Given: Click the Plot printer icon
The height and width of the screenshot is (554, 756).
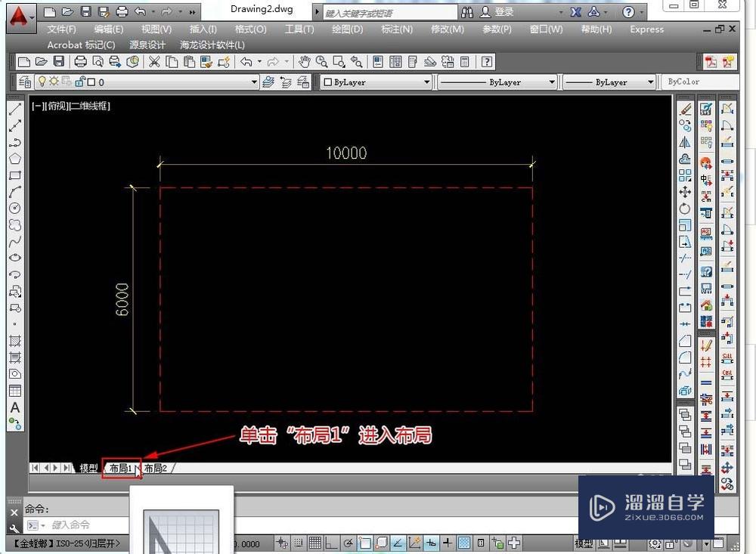Looking at the screenshot, I should pyautogui.click(x=81, y=62).
